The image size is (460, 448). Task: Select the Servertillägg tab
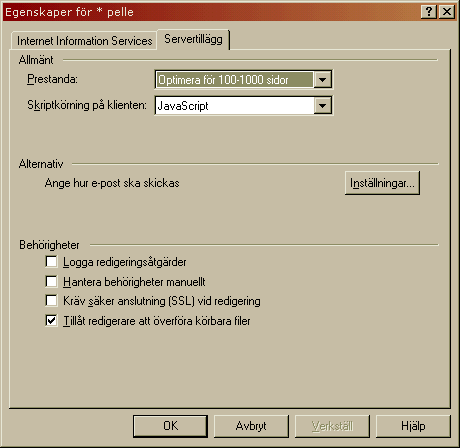pyautogui.click(x=193, y=39)
